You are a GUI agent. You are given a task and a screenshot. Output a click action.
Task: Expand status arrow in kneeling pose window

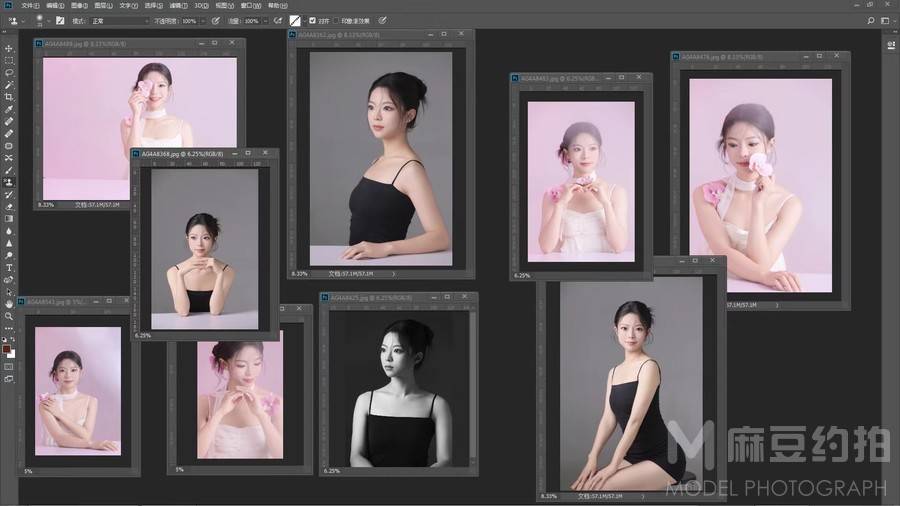643,496
